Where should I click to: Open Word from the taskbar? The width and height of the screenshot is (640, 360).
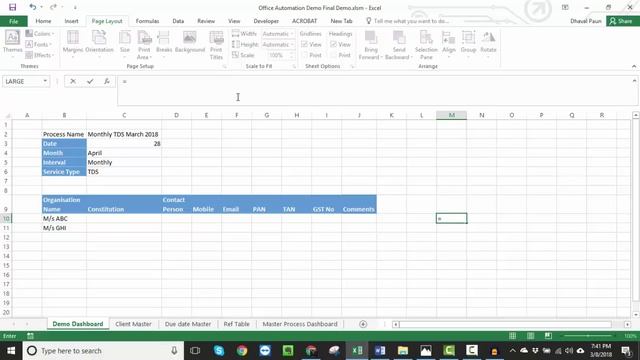coord(380,351)
